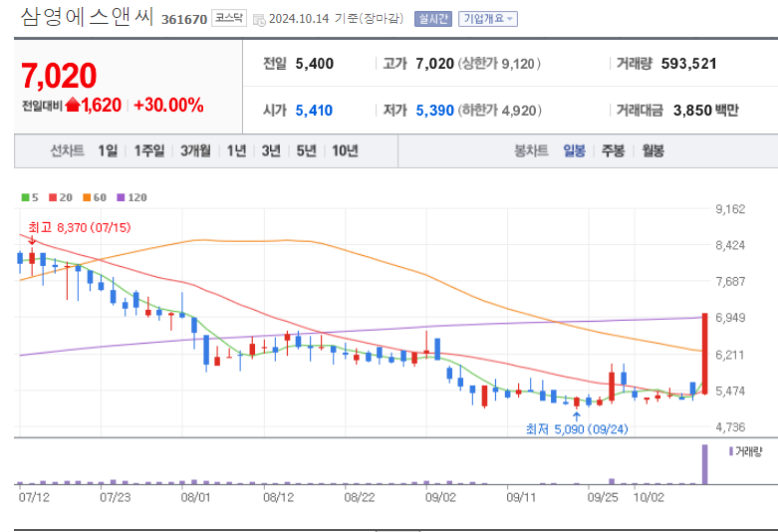Click the 최고 8,370 (07/15) marker

(x=80, y=228)
